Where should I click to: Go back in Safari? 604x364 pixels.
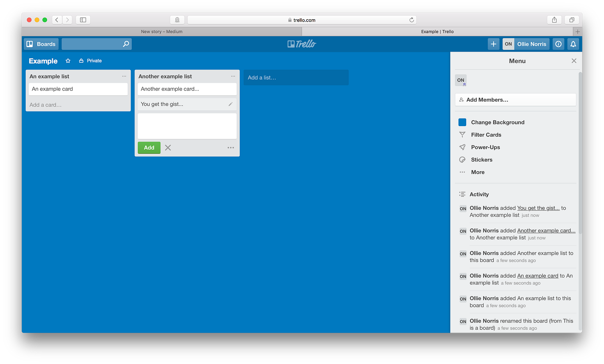click(57, 20)
